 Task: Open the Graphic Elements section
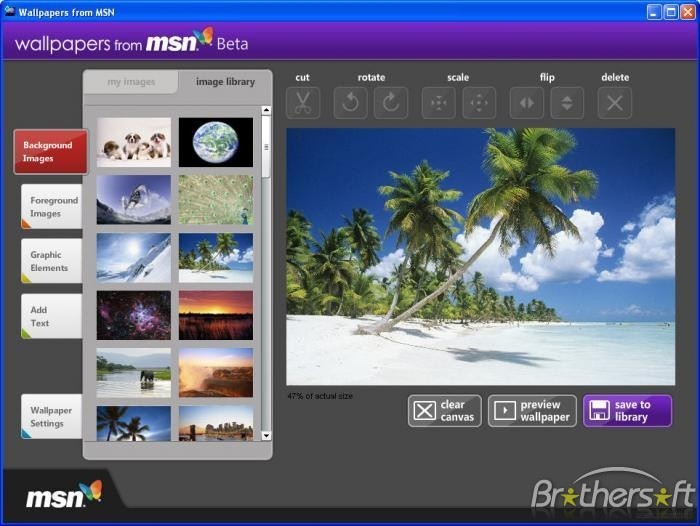point(52,261)
